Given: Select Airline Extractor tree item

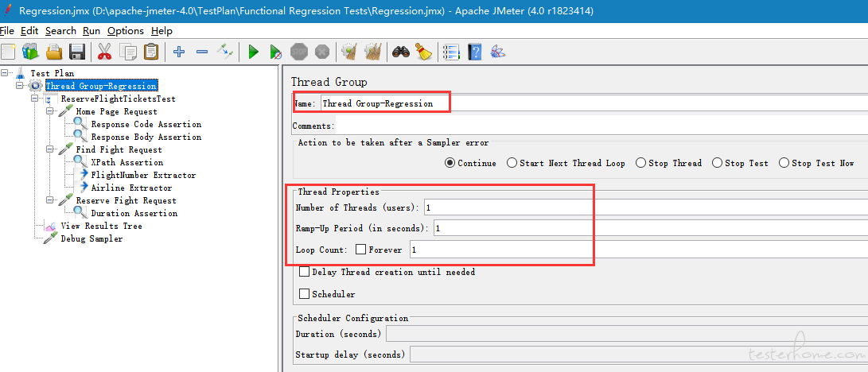Looking at the screenshot, I should point(132,188).
